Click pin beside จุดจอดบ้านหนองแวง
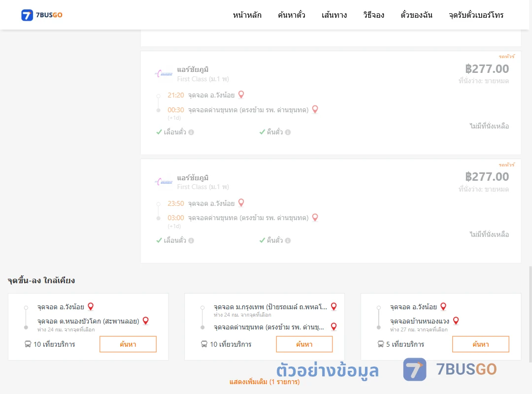This screenshot has width=532, height=394. (x=456, y=321)
